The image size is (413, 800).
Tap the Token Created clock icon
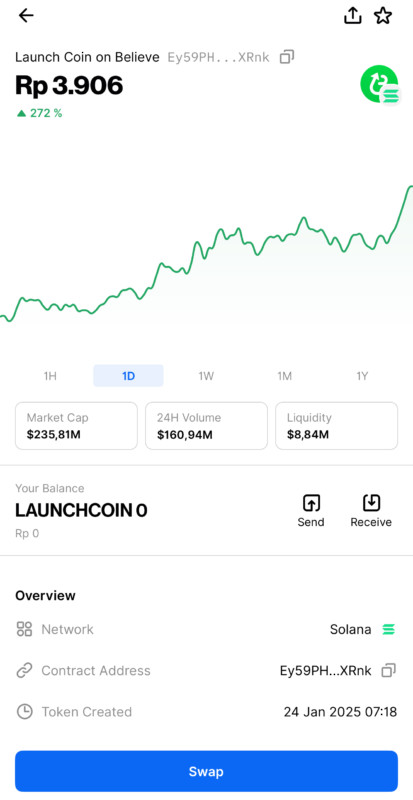click(25, 712)
